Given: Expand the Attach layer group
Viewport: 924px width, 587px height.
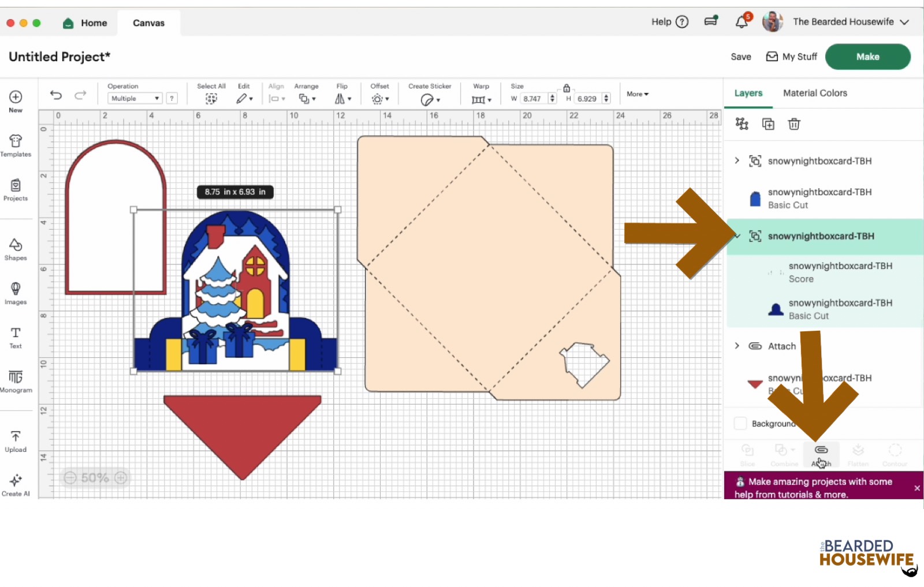Looking at the screenshot, I should click(x=737, y=346).
